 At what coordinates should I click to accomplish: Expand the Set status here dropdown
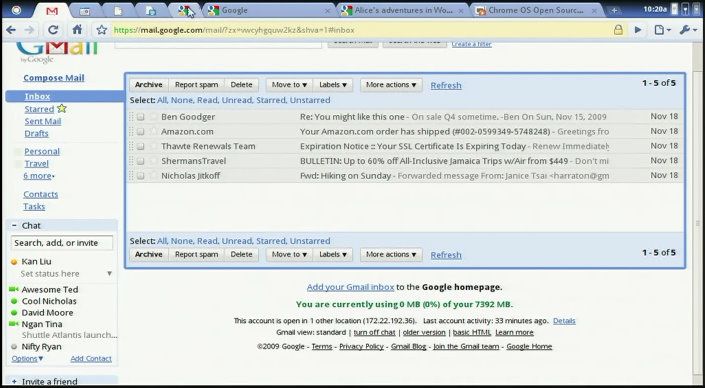coord(109,273)
